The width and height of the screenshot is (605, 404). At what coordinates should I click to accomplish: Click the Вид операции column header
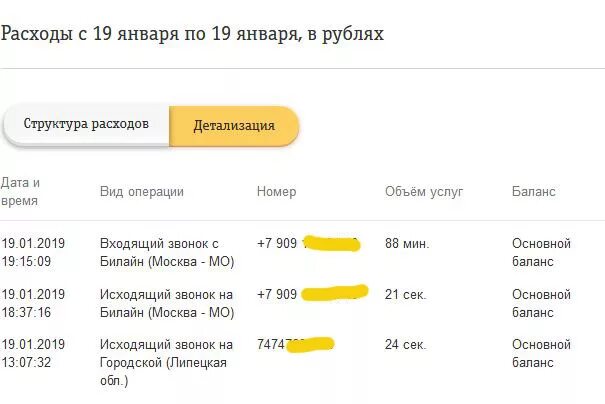[142, 191]
